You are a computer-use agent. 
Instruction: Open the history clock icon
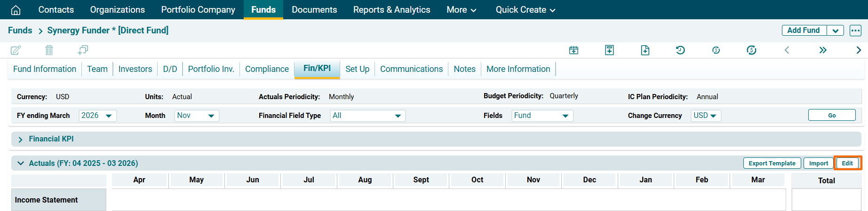[x=680, y=50]
